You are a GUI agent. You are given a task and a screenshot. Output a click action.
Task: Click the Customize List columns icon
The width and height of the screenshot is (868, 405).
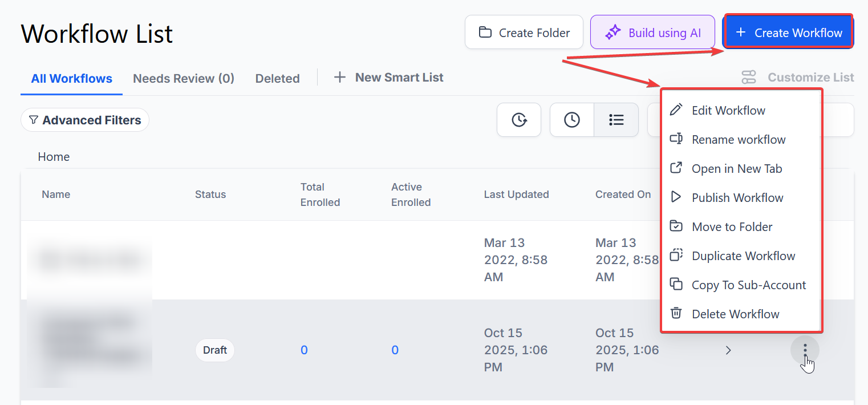click(x=748, y=78)
